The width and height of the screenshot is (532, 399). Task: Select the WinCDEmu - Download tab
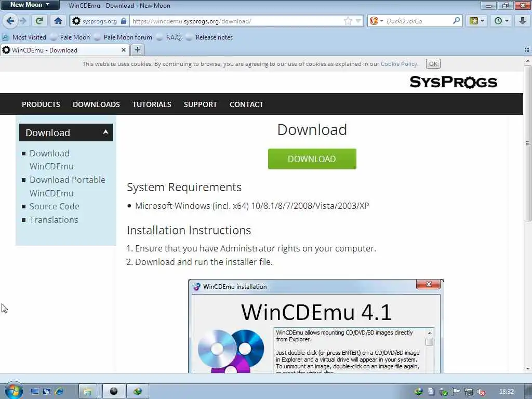(x=61, y=50)
